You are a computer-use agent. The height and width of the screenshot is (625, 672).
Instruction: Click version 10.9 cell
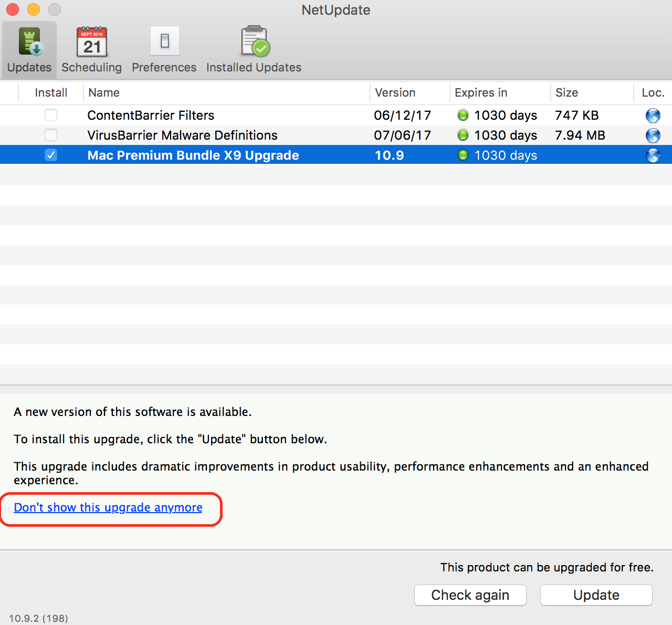[389, 155]
